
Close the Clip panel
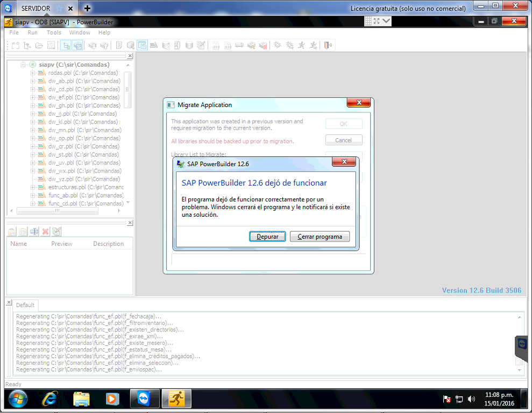click(x=130, y=223)
